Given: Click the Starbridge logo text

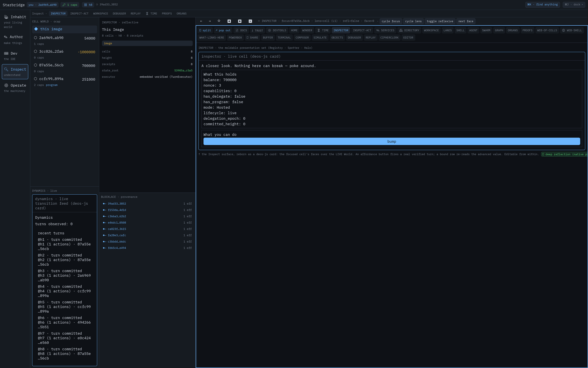Looking at the screenshot, I should click(14, 5).
